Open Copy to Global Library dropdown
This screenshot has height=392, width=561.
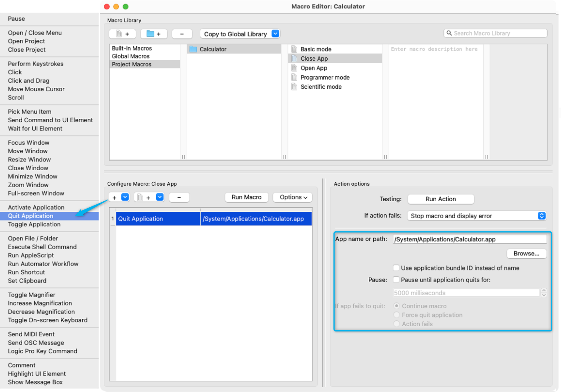275,34
